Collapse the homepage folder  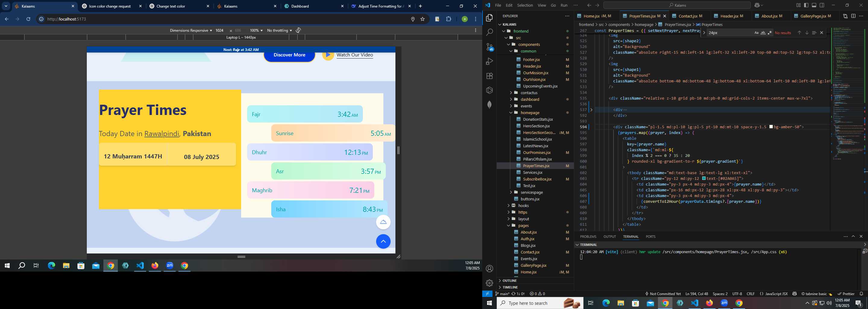530,113
